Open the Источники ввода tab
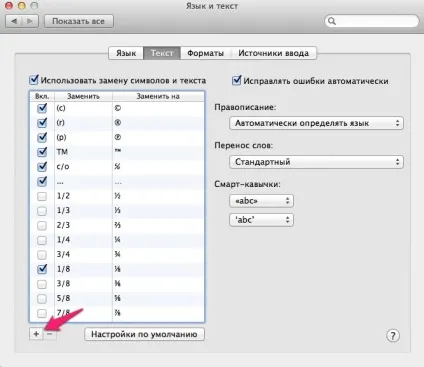This screenshot has width=424, height=367. [273, 53]
